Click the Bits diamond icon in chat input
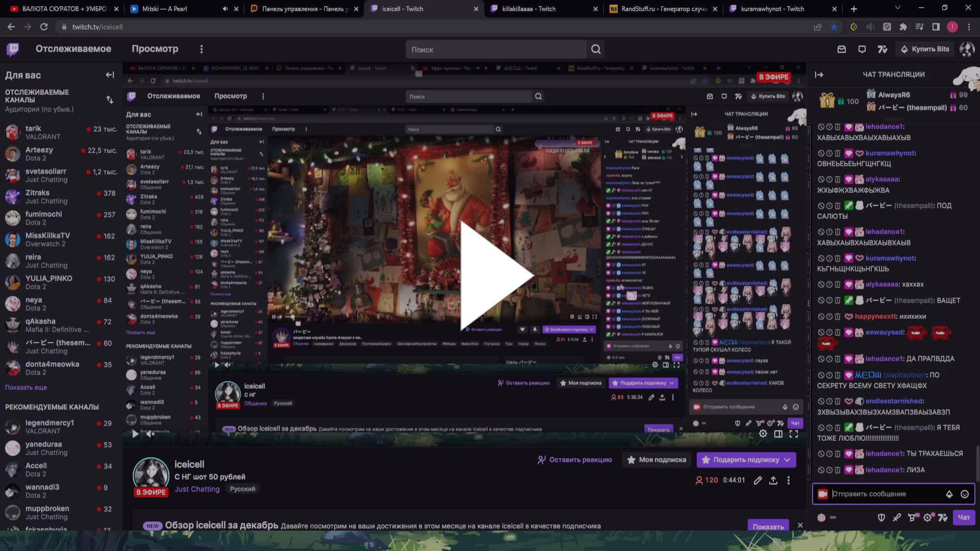The image size is (980, 551). 949,494
